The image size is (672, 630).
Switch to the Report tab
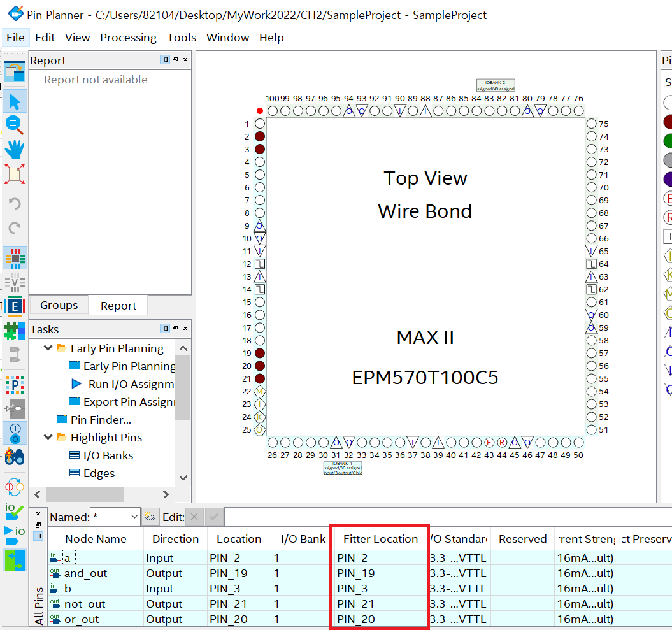click(x=118, y=306)
